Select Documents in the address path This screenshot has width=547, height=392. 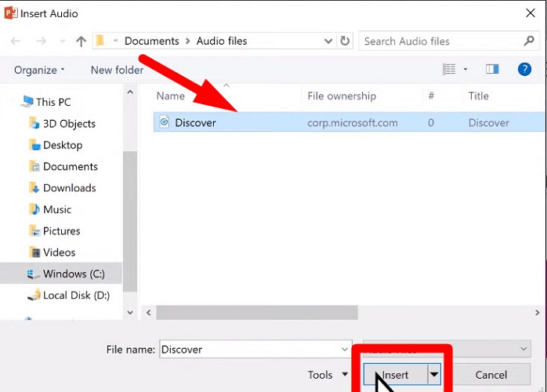pyautogui.click(x=152, y=42)
